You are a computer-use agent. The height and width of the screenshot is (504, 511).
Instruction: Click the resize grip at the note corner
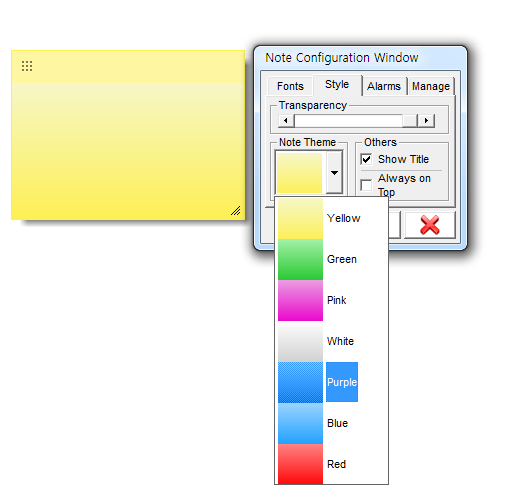(x=236, y=211)
